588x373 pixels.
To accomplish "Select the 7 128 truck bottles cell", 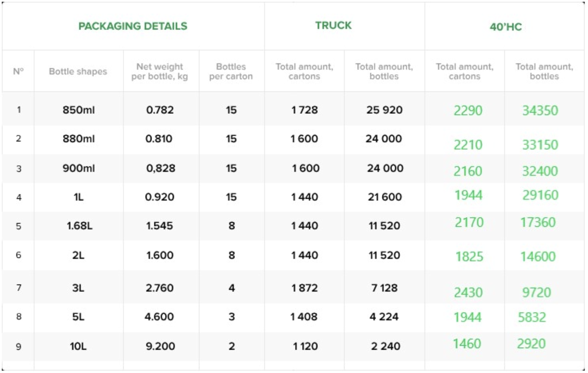I will pyautogui.click(x=384, y=288).
